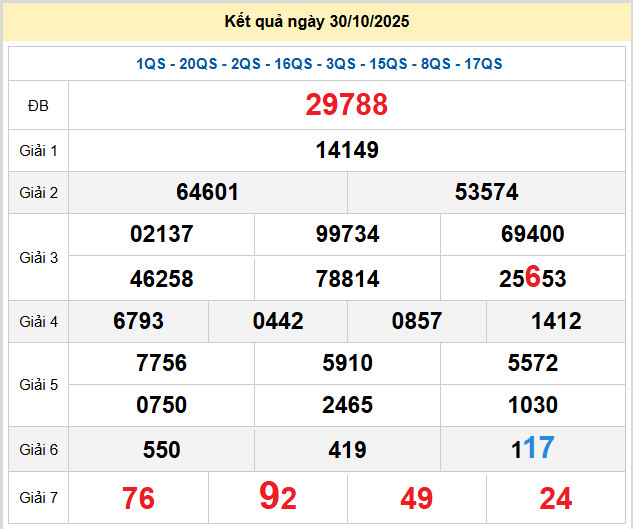Click the Giải 5 number 2465
This screenshot has width=633, height=529.
[x=346, y=405]
